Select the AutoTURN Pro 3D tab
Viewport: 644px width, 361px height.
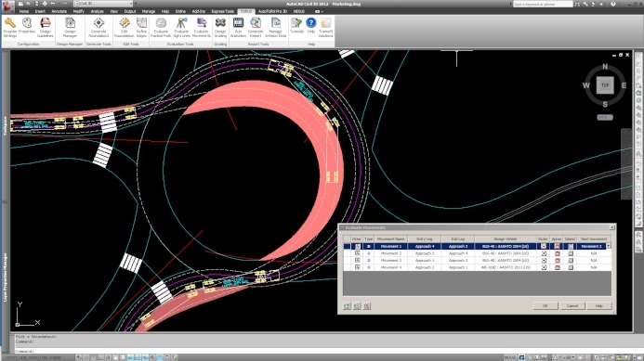coord(272,11)
